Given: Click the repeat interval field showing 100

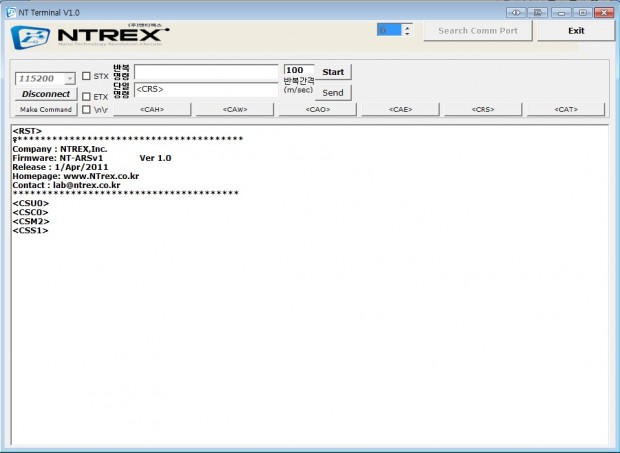Looking at the screenshot, I should [299, 70].
